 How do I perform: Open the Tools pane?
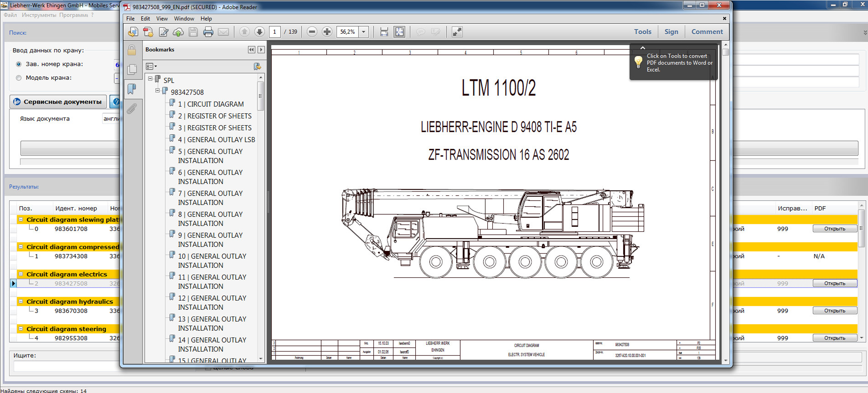642,32
